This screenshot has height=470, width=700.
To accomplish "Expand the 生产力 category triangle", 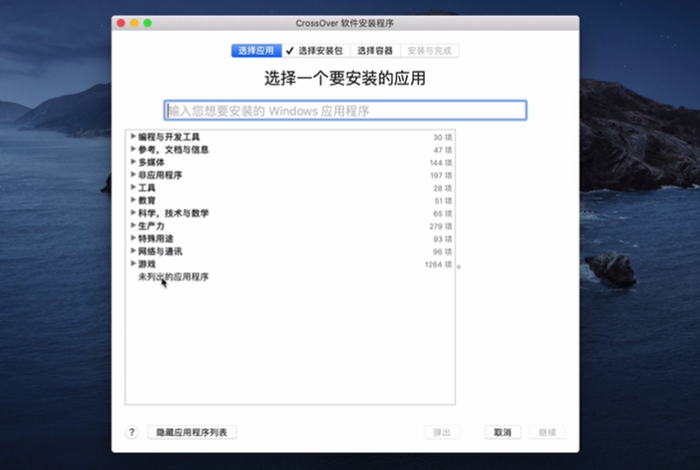I will pyautogui.click(x=133, y=225).
